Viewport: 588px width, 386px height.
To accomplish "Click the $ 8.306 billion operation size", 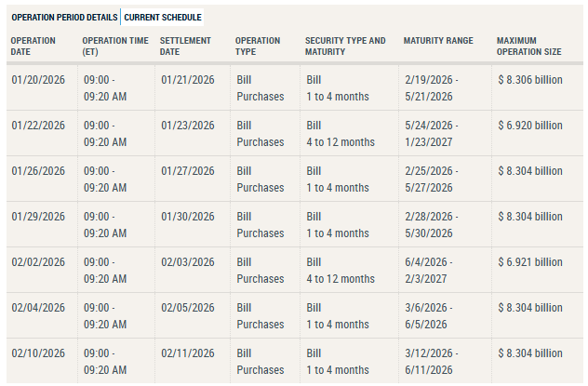I will click(529, 80).
